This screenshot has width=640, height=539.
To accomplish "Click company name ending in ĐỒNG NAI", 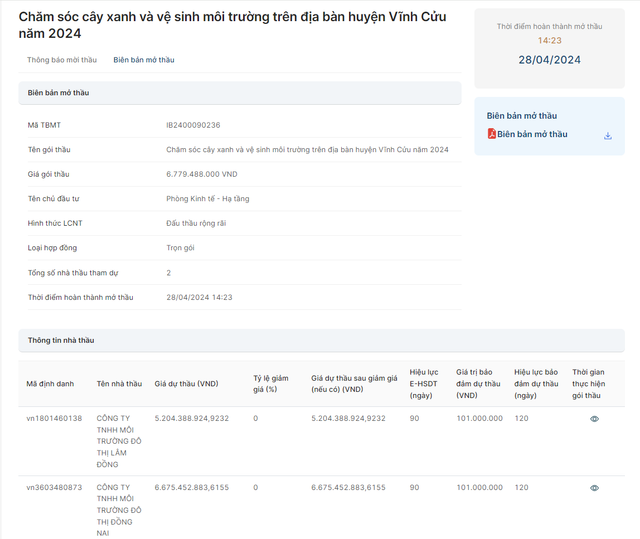I will click(x=119, y=510).
